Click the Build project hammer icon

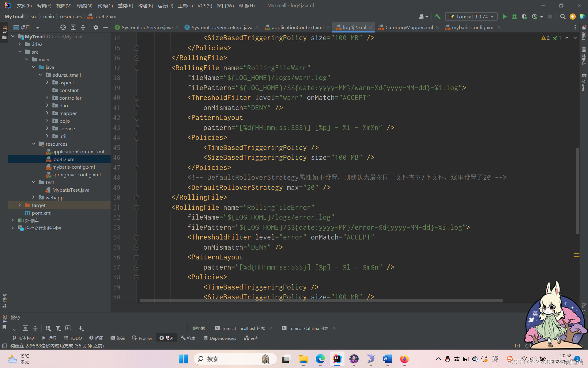pyautogui.click(x=438, y=17)
